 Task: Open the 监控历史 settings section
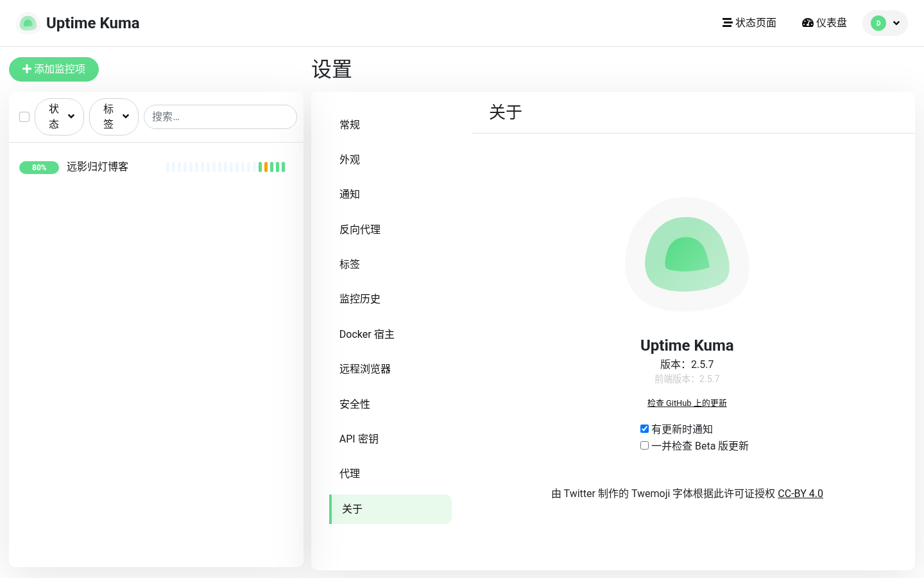[x=390, y=299]
